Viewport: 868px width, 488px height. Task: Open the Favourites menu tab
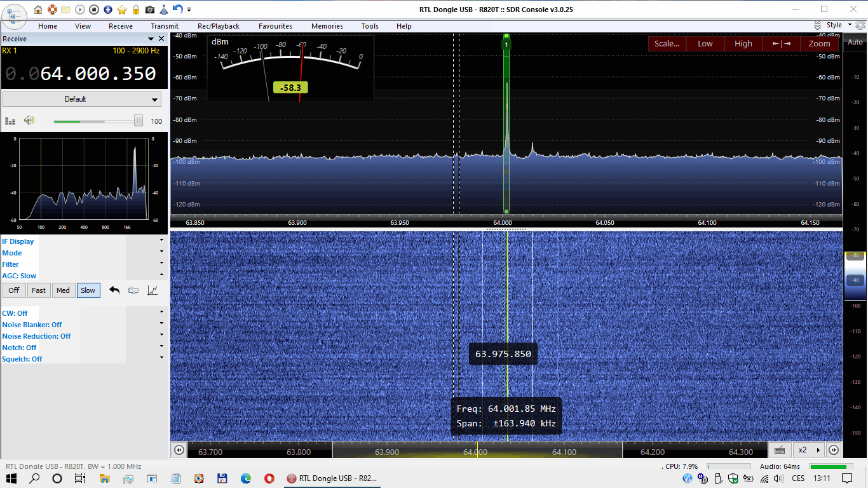pyautogui.click(x=275, y=26)
